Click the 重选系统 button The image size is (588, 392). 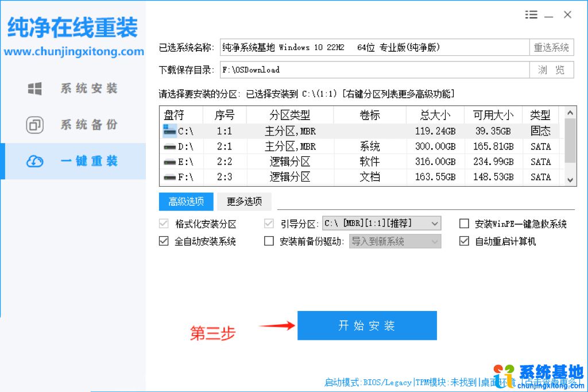click(551, 47)
